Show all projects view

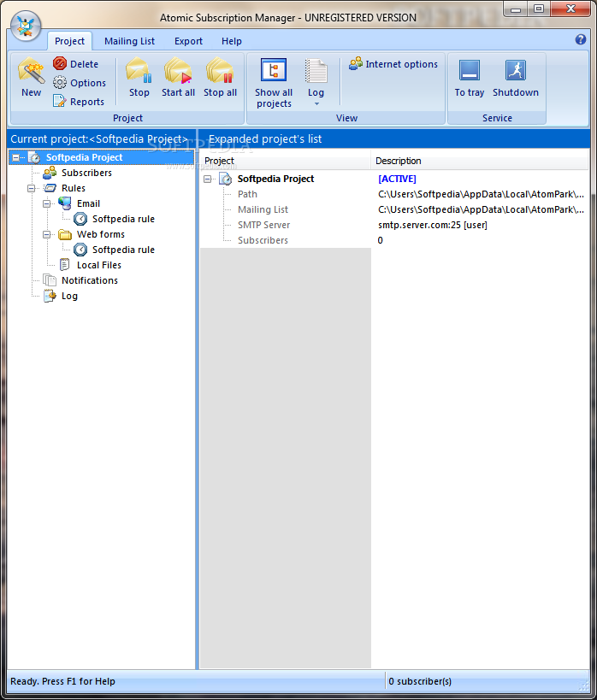point(274,83)
